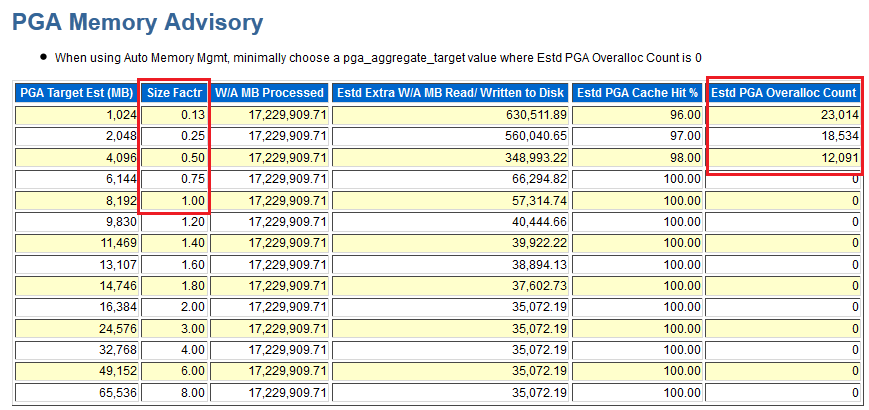This screenshot has height=410, width=869.
Task: Click the 8,192 PGA target cell
Action: pos(77,201)
